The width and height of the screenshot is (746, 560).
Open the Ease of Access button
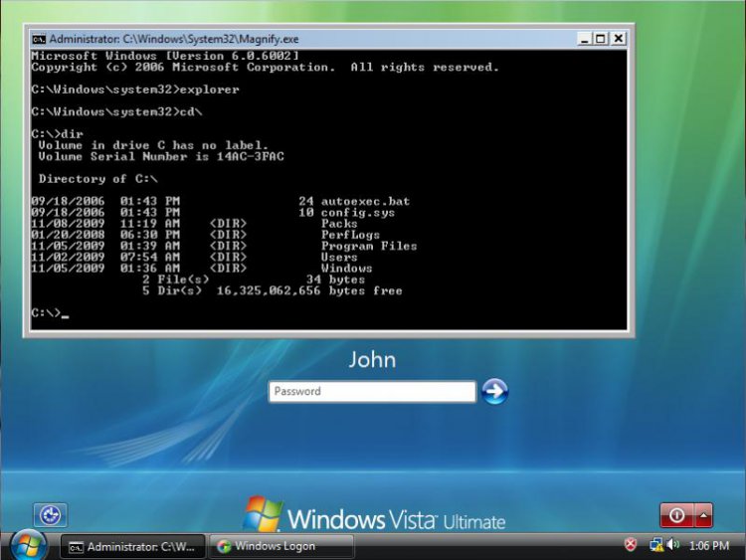coord(51,515)
